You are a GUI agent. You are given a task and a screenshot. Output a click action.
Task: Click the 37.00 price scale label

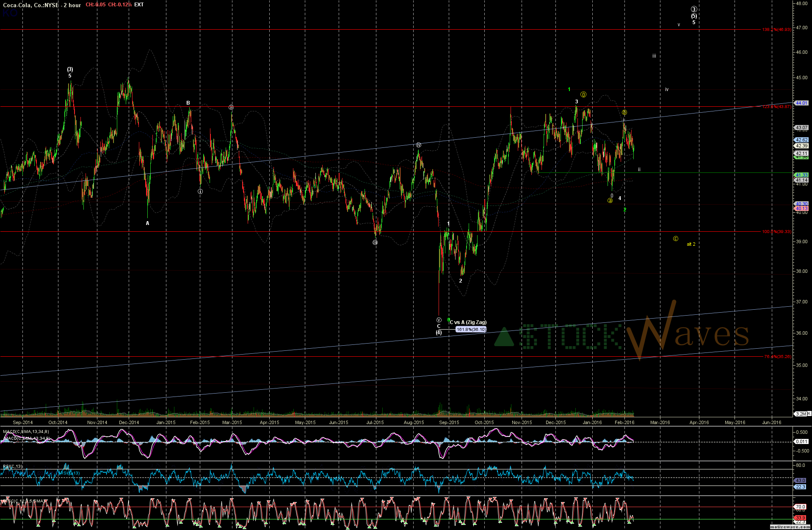(x=801, y=302)
